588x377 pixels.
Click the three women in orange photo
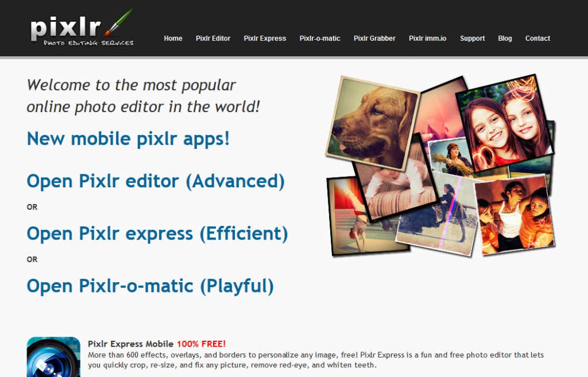click(x=516, y=215)
